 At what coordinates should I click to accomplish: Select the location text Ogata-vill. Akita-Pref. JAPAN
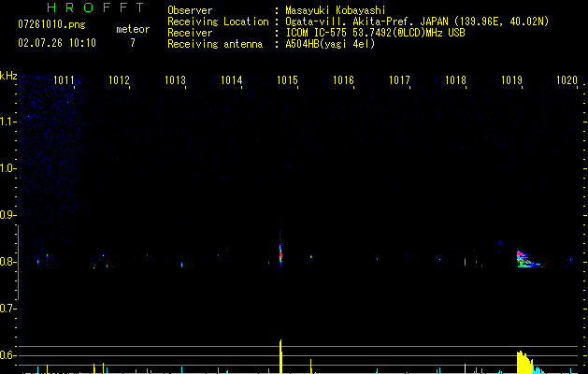[366, 22]
